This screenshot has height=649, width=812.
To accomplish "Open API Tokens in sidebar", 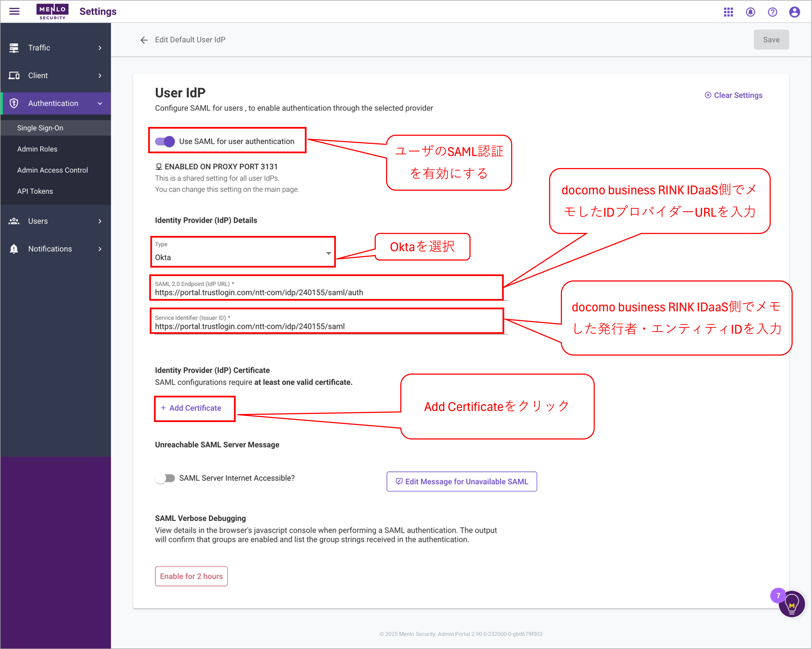I will point(56,191).
